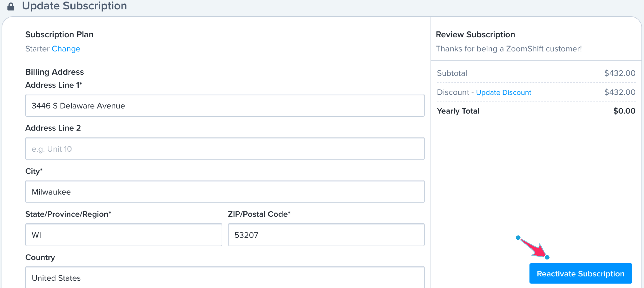Click the Starter plan name text
The width and height of the screenshot is (644, 288).
pyautogui.click(x=37, y=49)
